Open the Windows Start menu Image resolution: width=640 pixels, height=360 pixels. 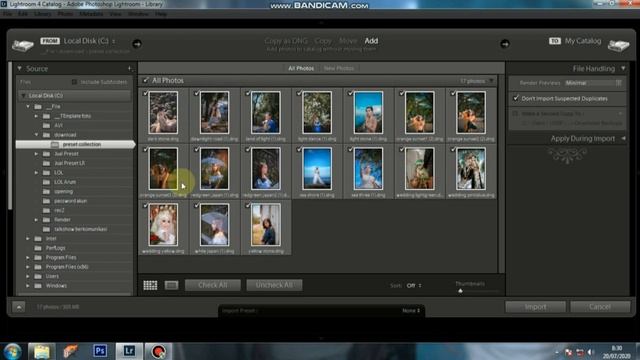12,351
